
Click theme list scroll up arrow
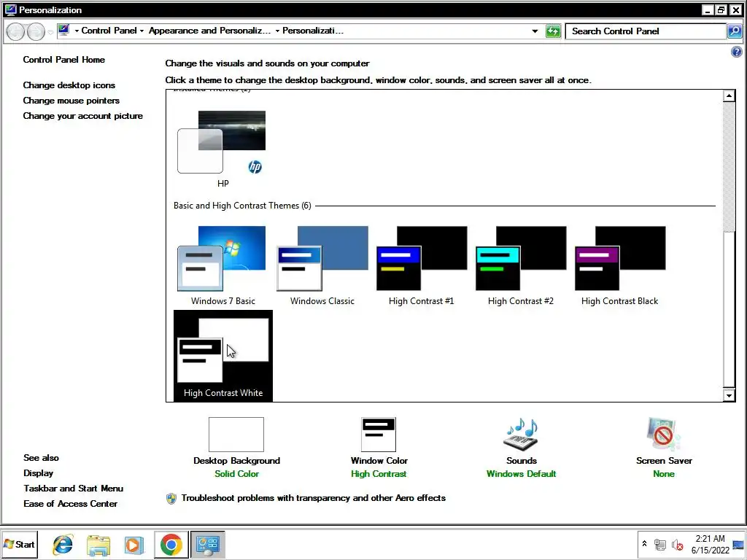point(729,96)
